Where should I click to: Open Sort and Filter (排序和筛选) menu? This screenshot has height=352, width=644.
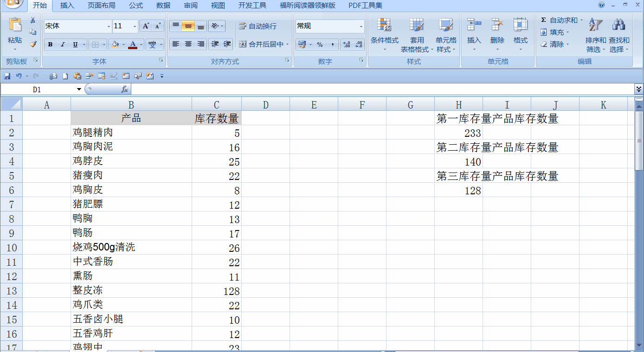point(596,35)
